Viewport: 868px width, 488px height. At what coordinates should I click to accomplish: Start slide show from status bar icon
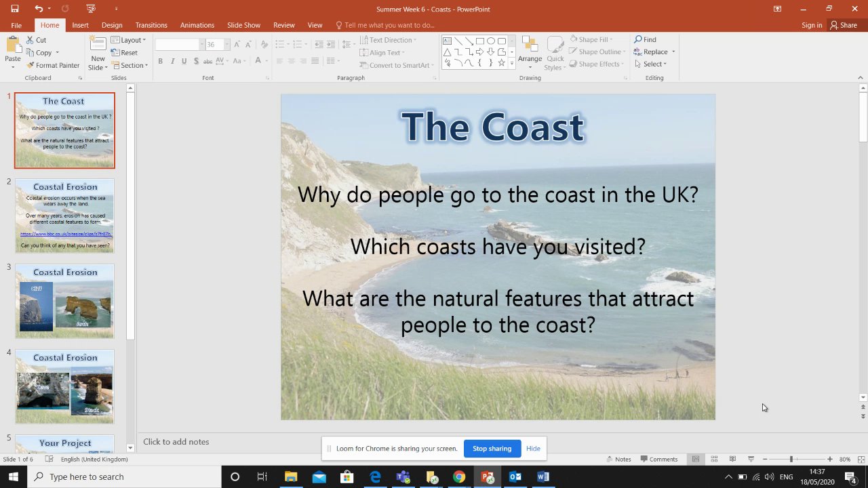[751, 460]
